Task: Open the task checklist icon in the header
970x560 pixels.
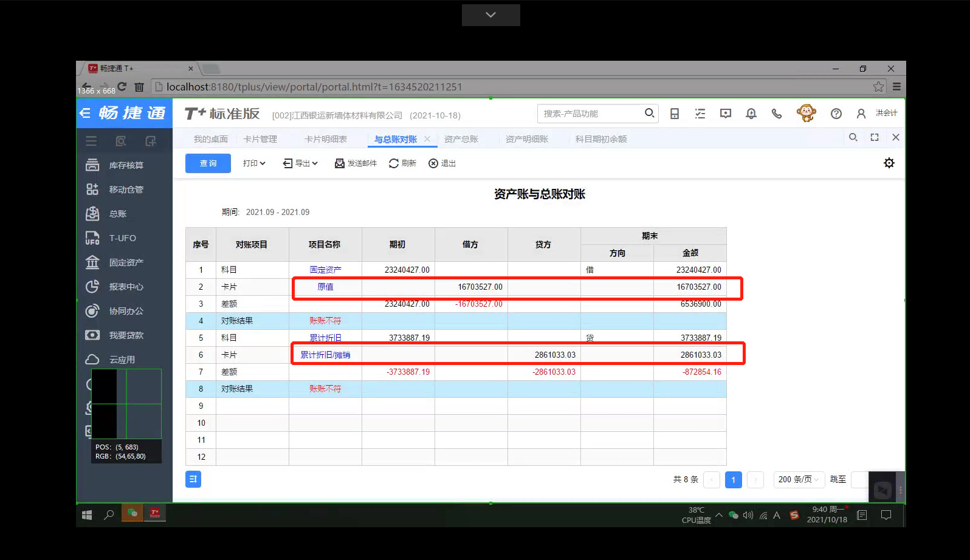Action: (x=700, y=114)
